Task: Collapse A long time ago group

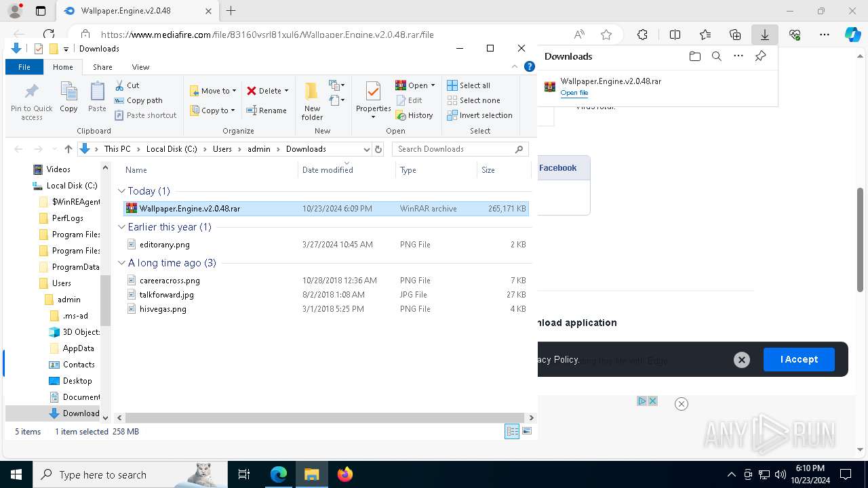Action: pos(122,263)
